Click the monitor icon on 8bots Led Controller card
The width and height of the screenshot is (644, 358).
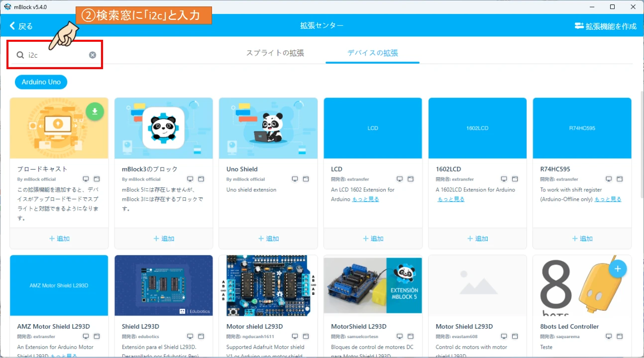608,337
